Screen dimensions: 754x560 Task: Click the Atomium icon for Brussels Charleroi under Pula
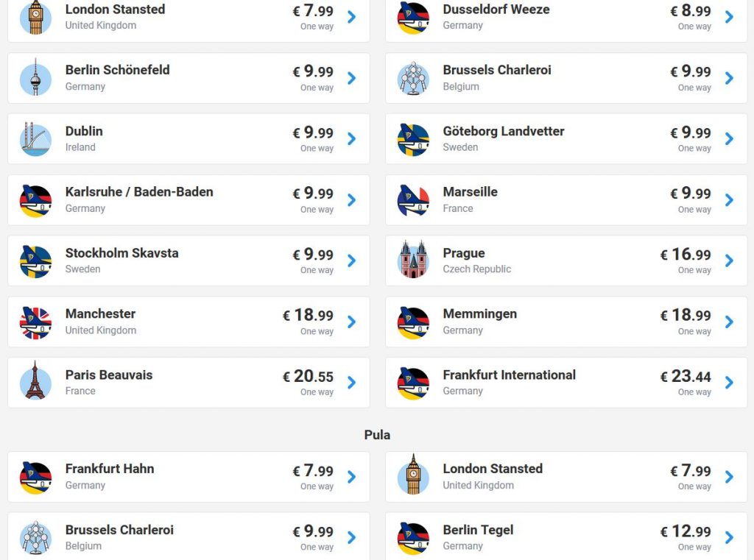point(35,538)
